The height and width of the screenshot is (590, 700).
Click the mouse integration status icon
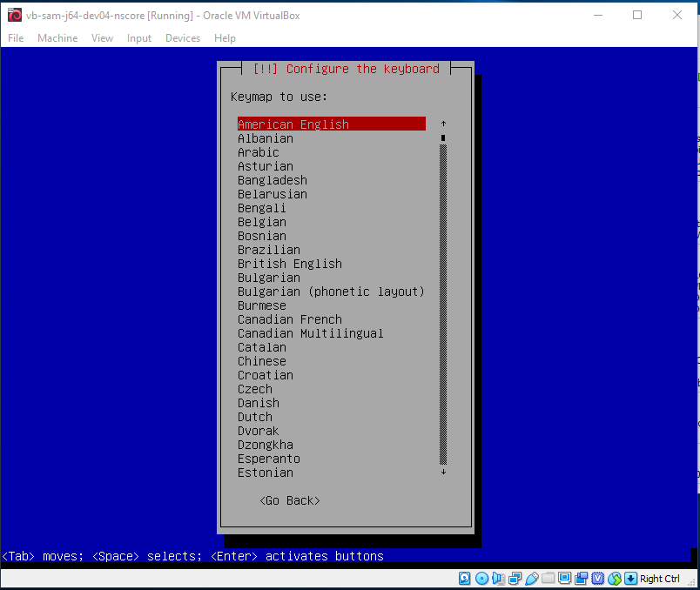click(x=615, y=579)
